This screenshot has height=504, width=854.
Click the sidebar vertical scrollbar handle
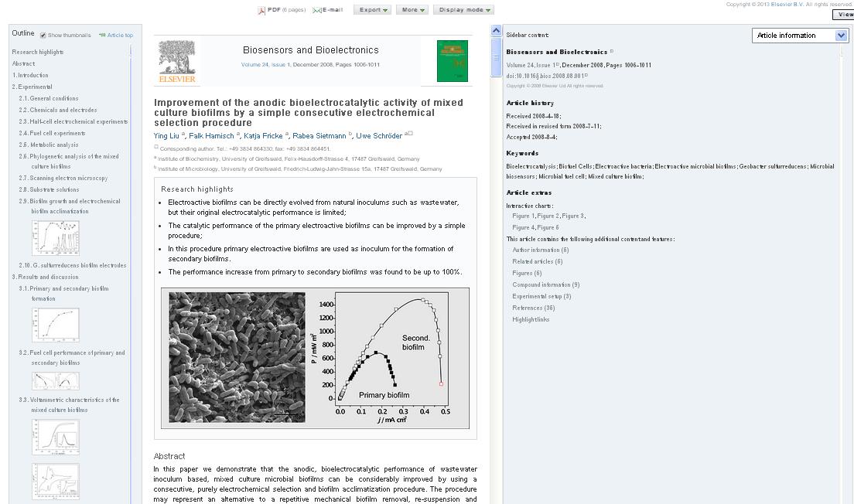[x=496, y=57]
